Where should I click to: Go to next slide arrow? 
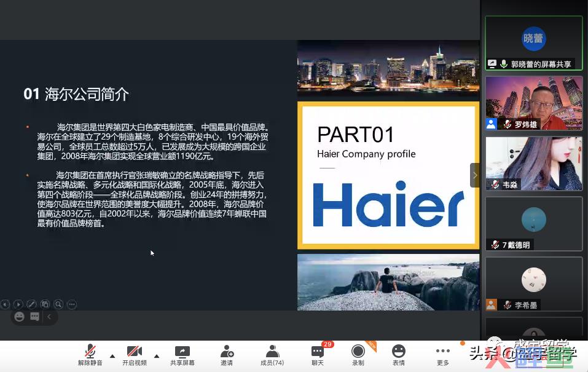click(18, 304)
